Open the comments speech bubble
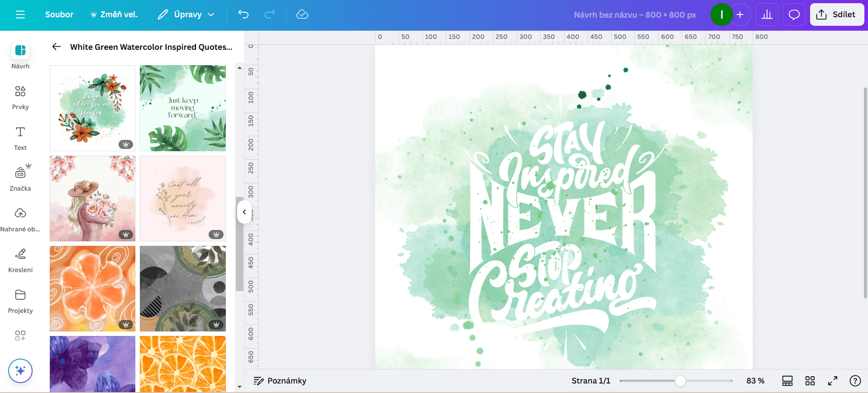This screenshot has height=393, width=868. 794,14
